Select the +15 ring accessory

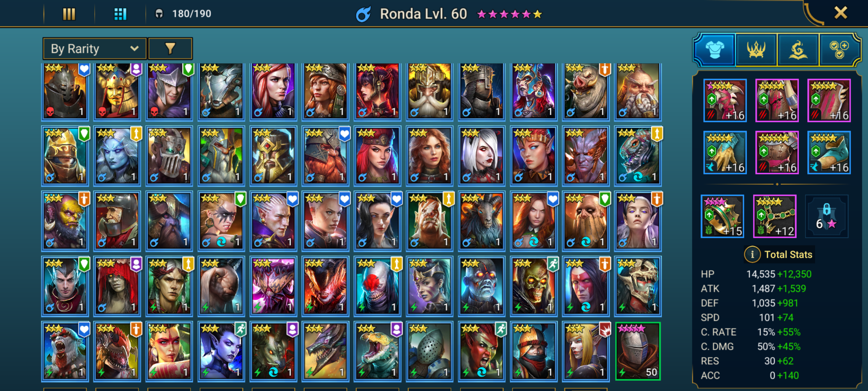point(723,216)
